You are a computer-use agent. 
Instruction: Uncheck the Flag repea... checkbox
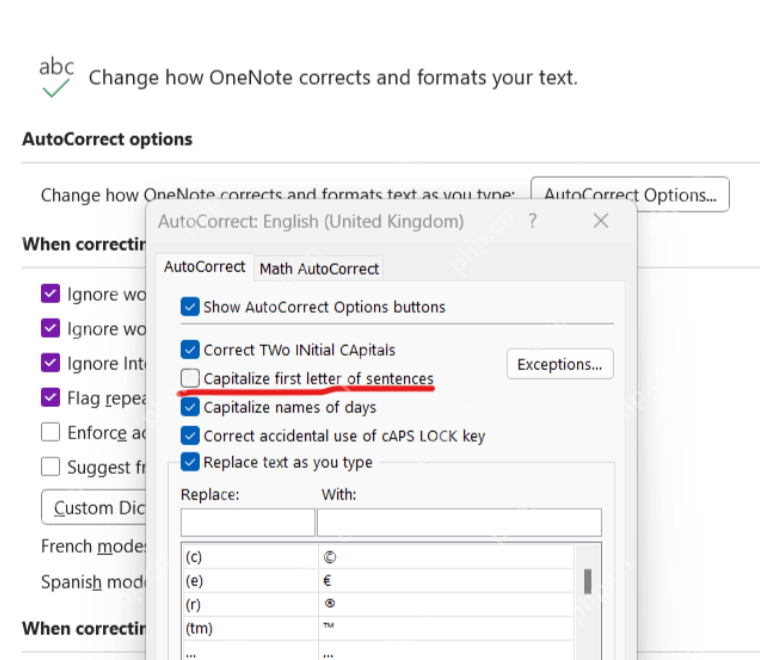[x=50, y=397]
